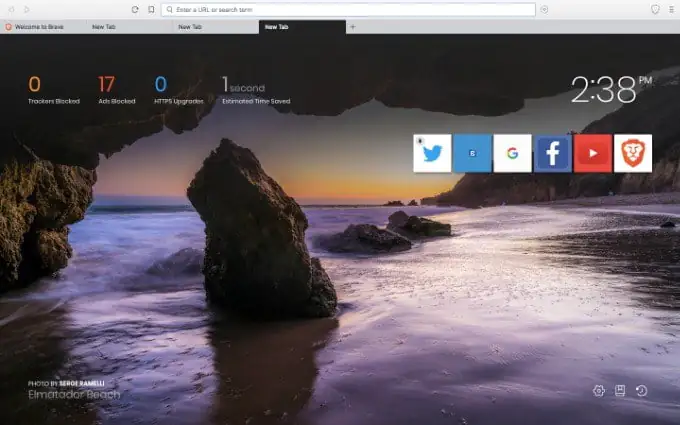Viewport: 680px width, 425px height.
Task: Open the Twitter top site tile
Action: (432, 153)
